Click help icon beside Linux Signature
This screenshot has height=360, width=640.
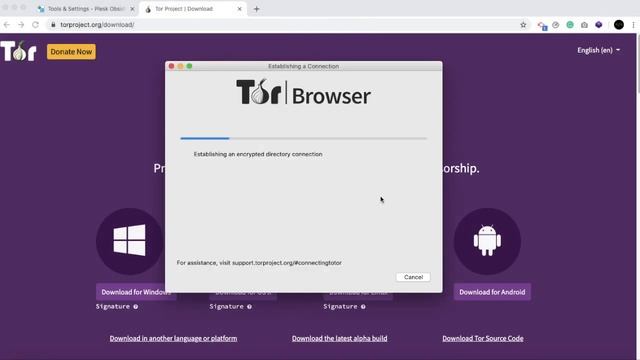click(x=363, y=307)
